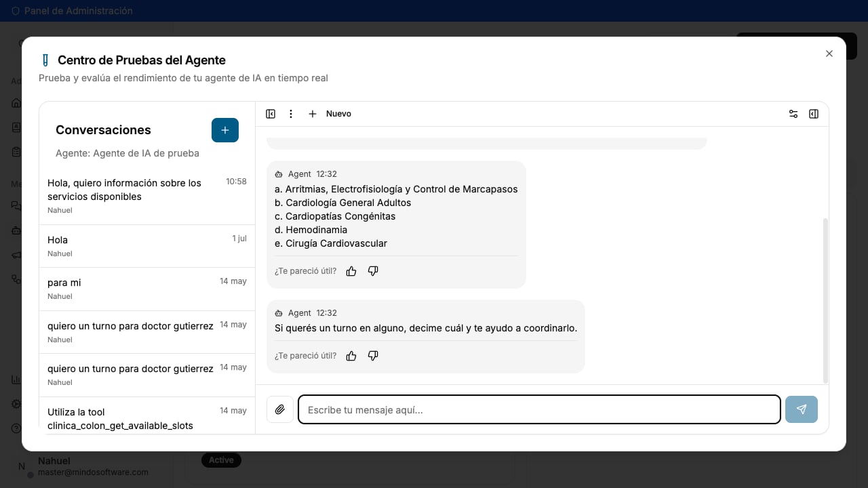Open 'Utiliza la tool clinica_colon_get_available_slots' conversation
Screen dimensions: 868x488
147,415
